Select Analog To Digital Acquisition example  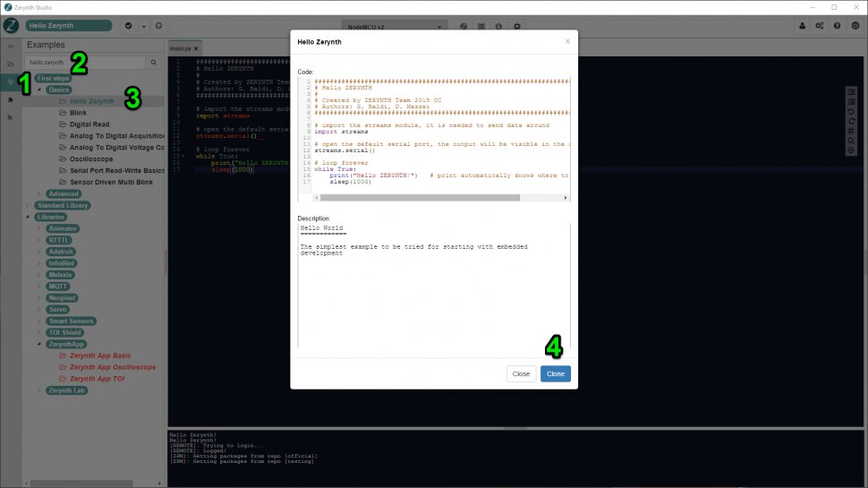117,136
